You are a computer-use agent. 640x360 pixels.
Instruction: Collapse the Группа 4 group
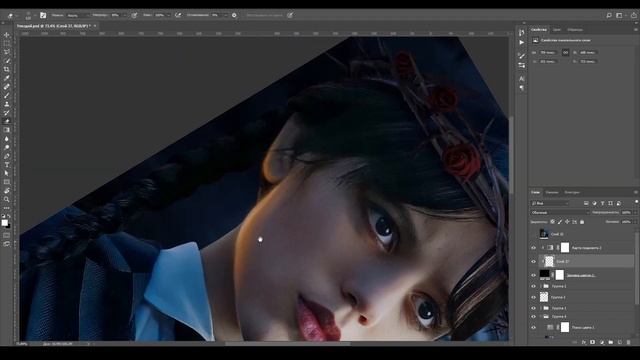coord(541,317)
